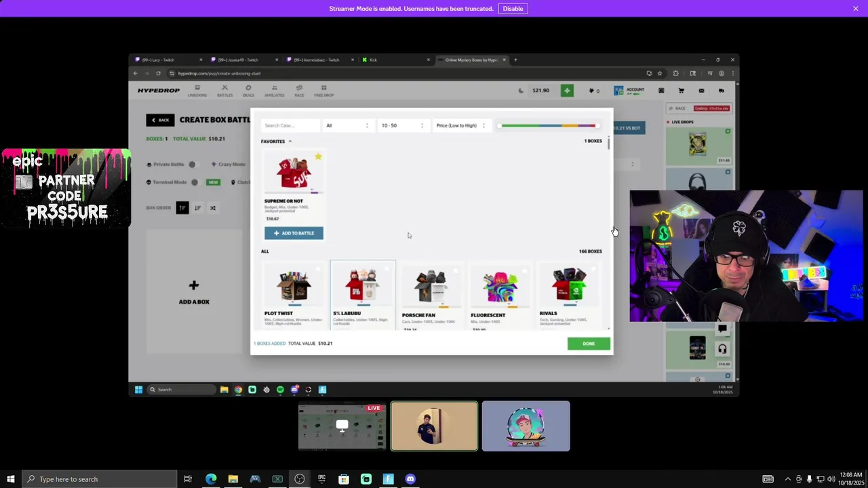Image resolution: width=868 pixels, height=488 pixels.
Task: Open Microsoft Store from the Windows taskbar
Action: [x=344, y=479]
